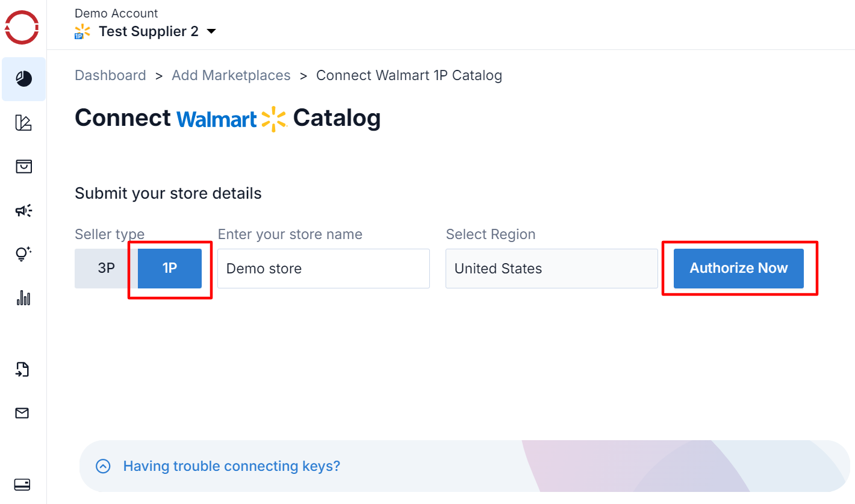Click the Authorize Now button
The width and height of the screenshot is (855, 504).
click(739, 269)
